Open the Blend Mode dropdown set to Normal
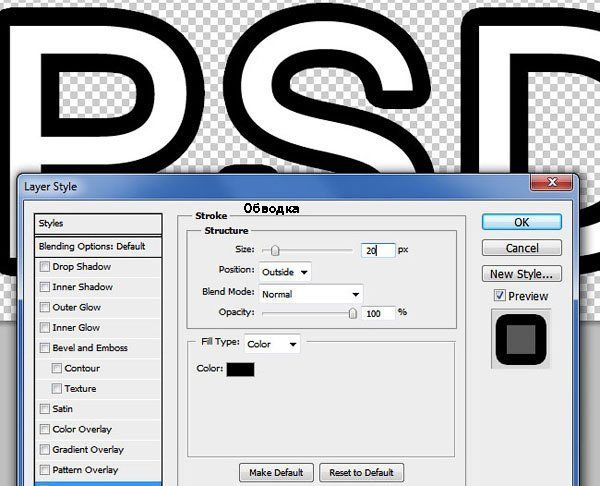Image resolution: width=600 pixels, height=486 pixels. tap(311, 294)
